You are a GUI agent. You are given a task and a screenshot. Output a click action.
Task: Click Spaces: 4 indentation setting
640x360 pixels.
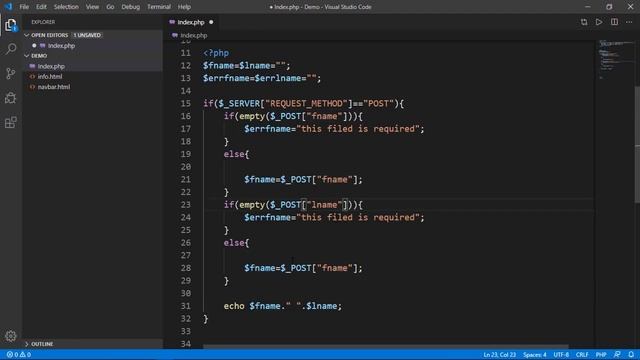click(x=535, y=355)
